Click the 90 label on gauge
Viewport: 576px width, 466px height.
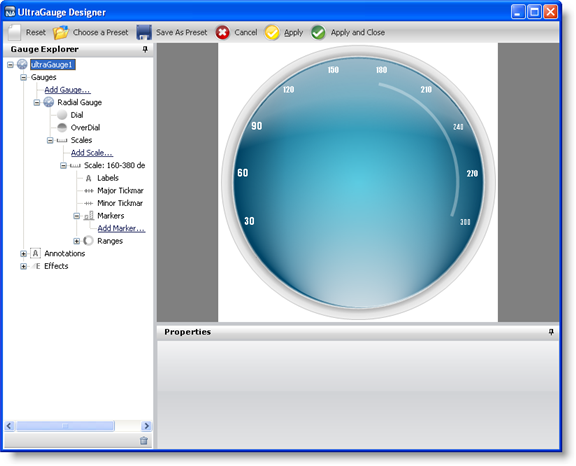click(x=256, y=126)
